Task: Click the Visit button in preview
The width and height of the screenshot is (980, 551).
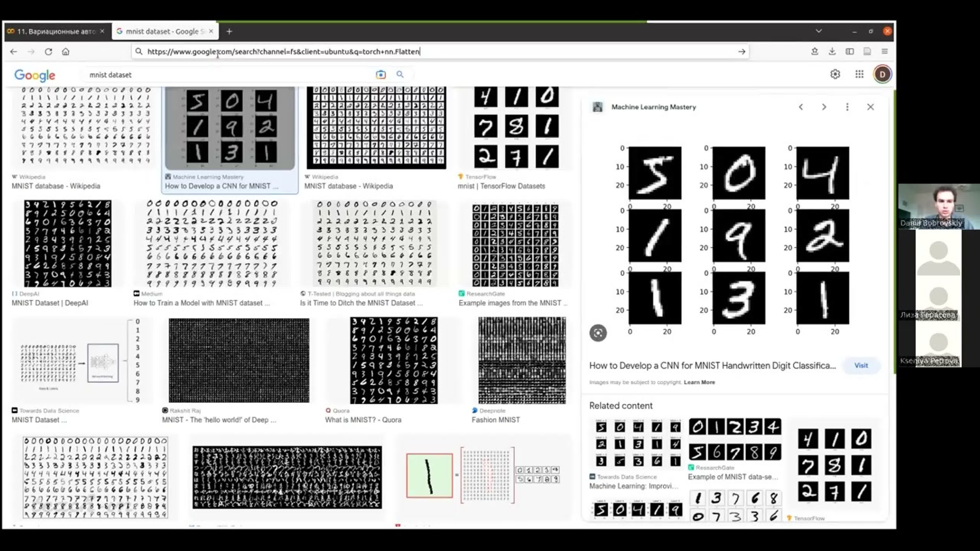Action: [x=861, y=365]
